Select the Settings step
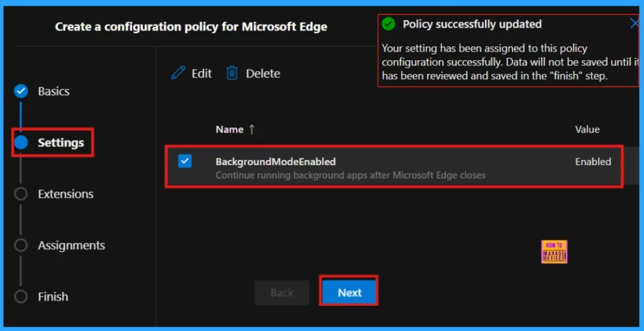Screen dimensions: 644x331 coord(61,143)
